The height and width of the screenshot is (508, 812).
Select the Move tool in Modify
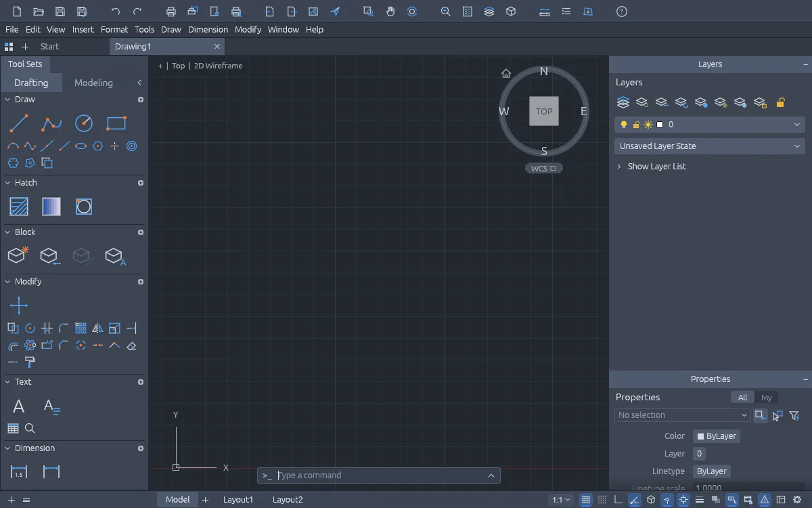tap(19, 305)
